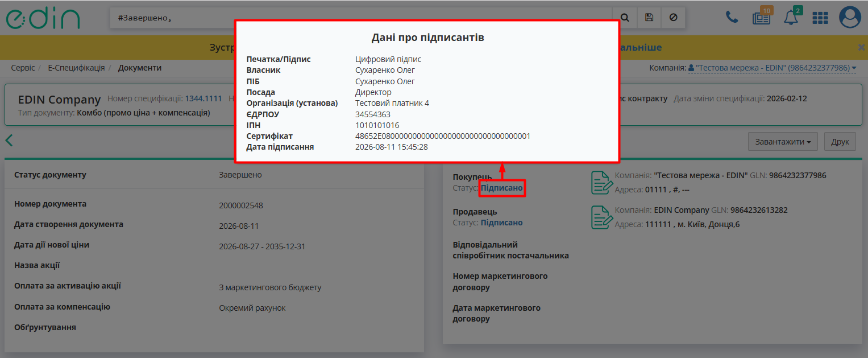Save the search filter with floppy icon
The width and height of the screenshot is (868, 358).
[x=649, y=18]
